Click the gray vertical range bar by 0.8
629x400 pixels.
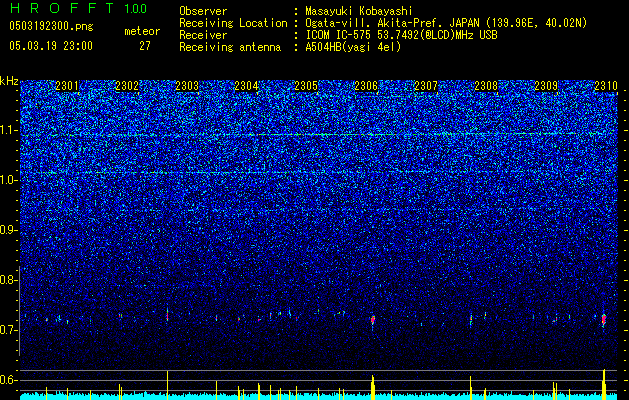pos(19,311)
